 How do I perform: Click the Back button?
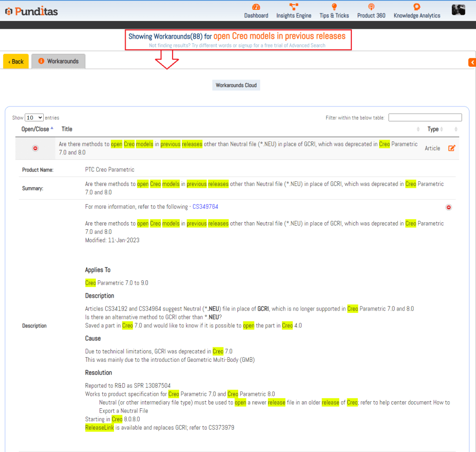16,61
